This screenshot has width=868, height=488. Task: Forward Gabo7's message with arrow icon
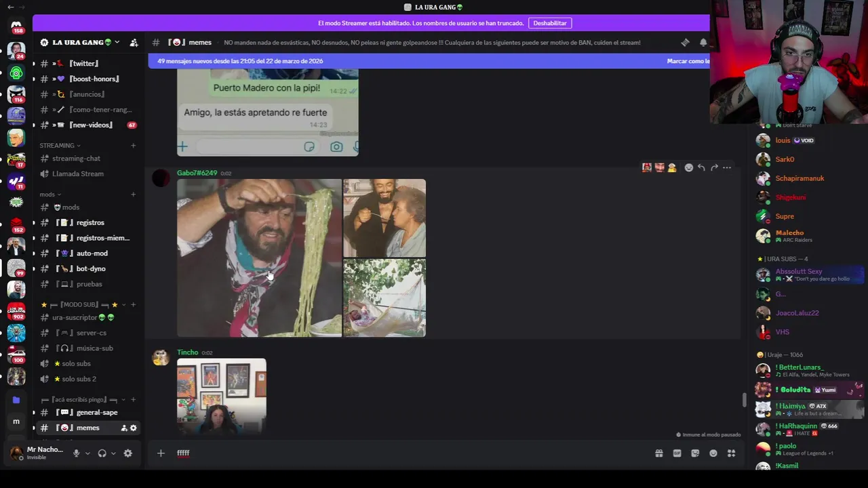tap(714, 167)
